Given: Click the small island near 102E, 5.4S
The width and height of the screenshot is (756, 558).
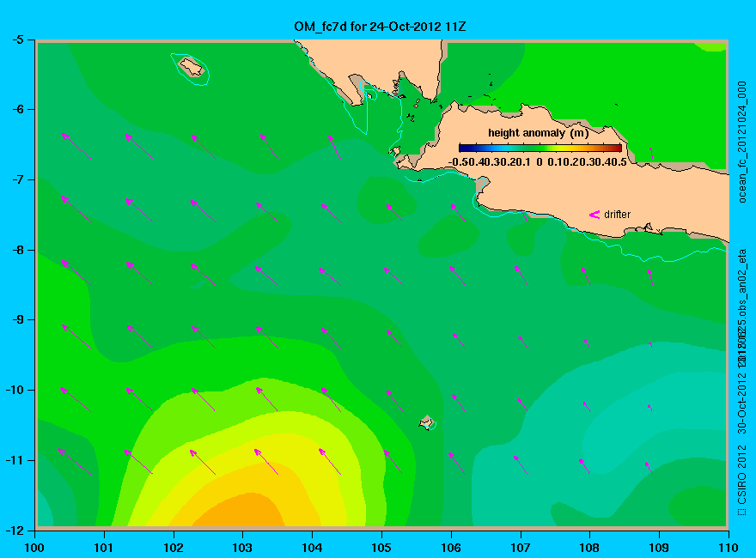Looking at the screenshot, I should click(x=192, y=66).
